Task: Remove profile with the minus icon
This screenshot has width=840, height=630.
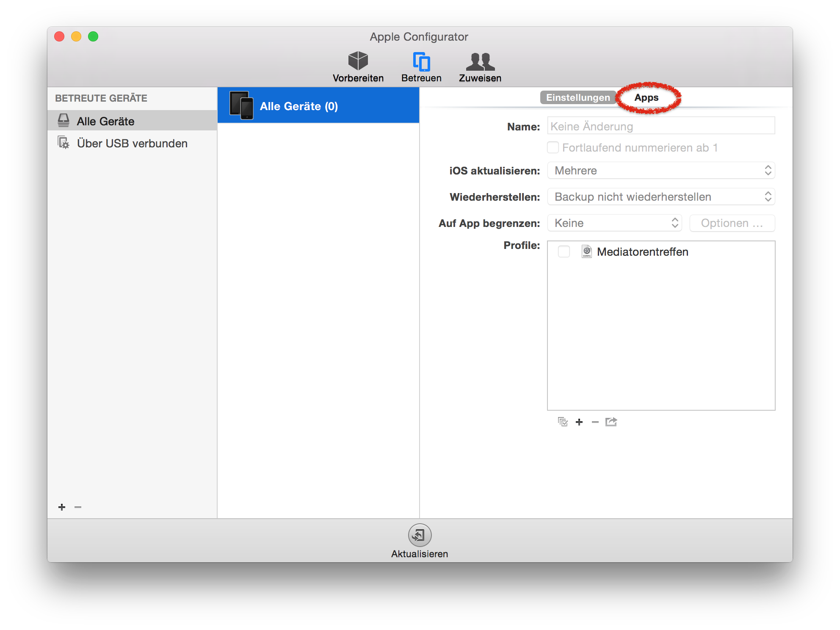Action: click(595, 422)
